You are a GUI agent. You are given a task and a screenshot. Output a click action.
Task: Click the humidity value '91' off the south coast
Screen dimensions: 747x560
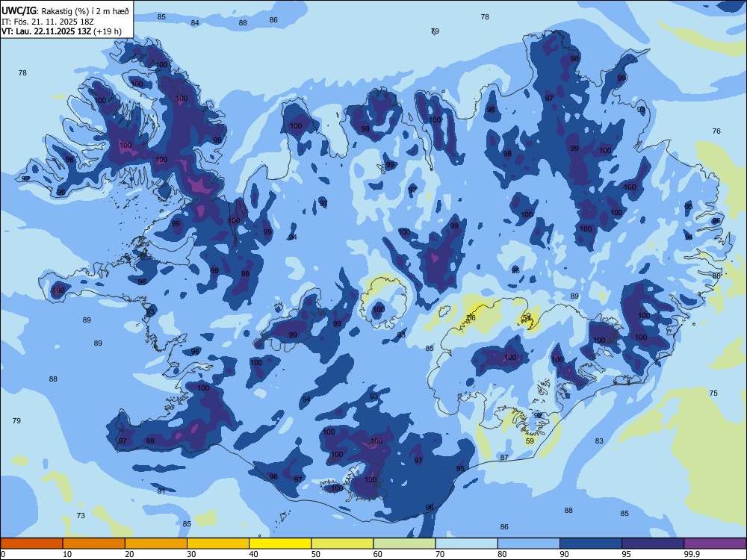(161, 491)
